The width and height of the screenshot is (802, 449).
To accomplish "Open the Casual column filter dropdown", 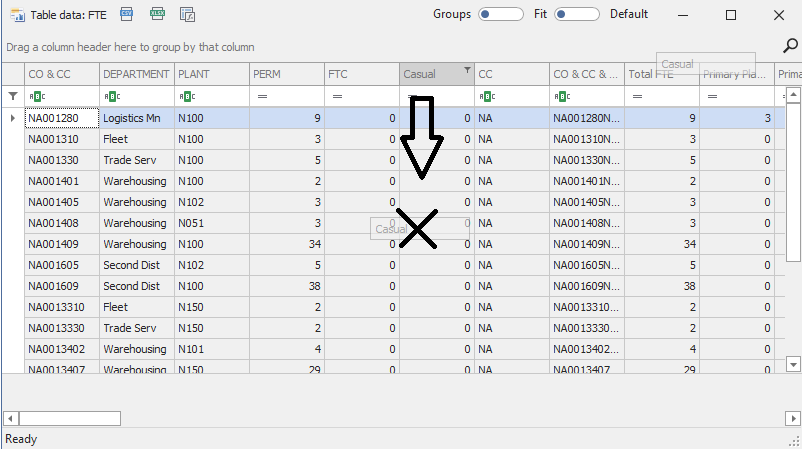I will point(466,70).
